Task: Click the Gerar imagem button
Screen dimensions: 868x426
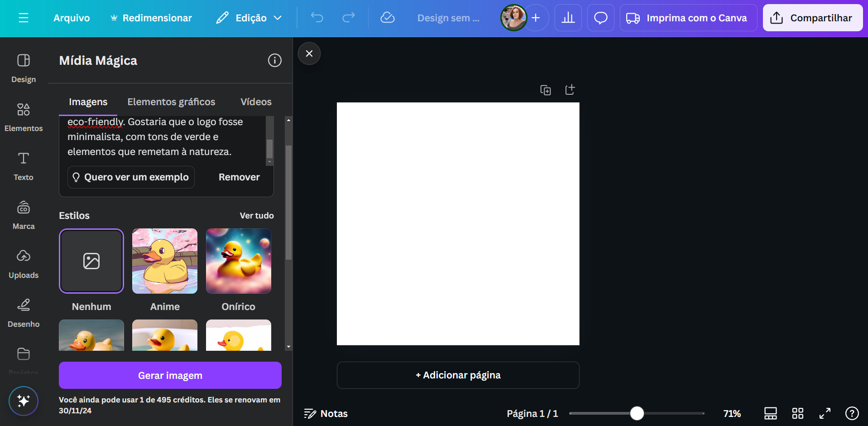Action: (x=170, y=375)
